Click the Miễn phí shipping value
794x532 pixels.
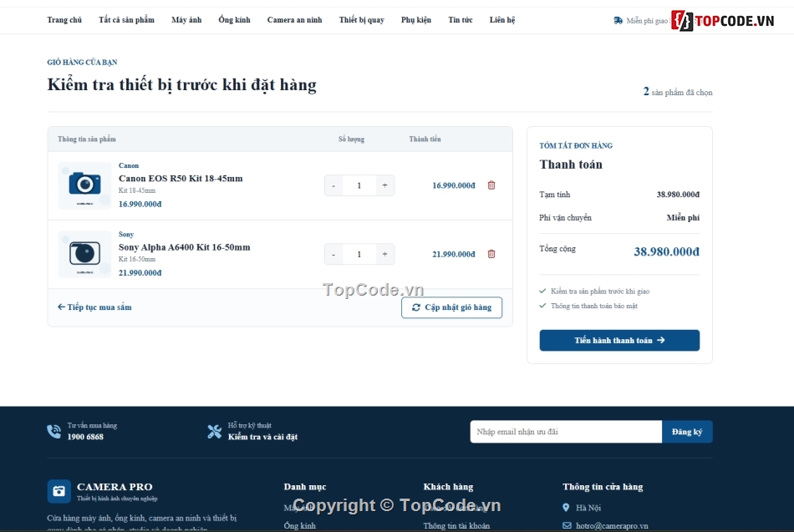[683, 218]
